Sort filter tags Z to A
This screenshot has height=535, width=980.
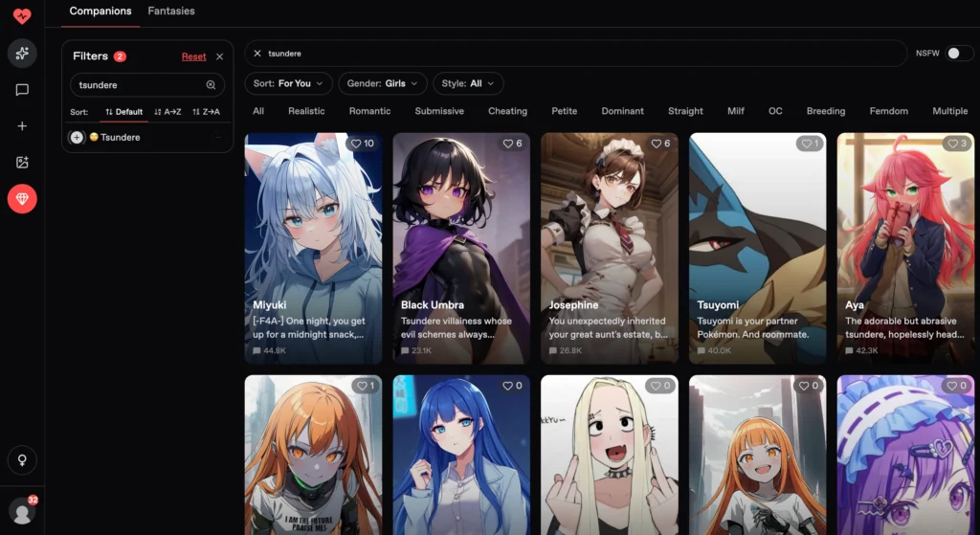point(207,112)
